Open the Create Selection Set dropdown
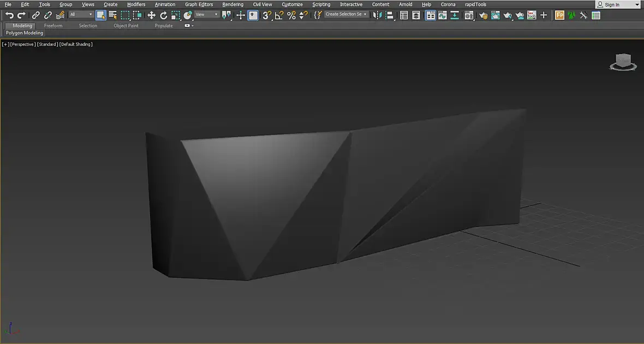644x344 pixels. pos(347,15)
